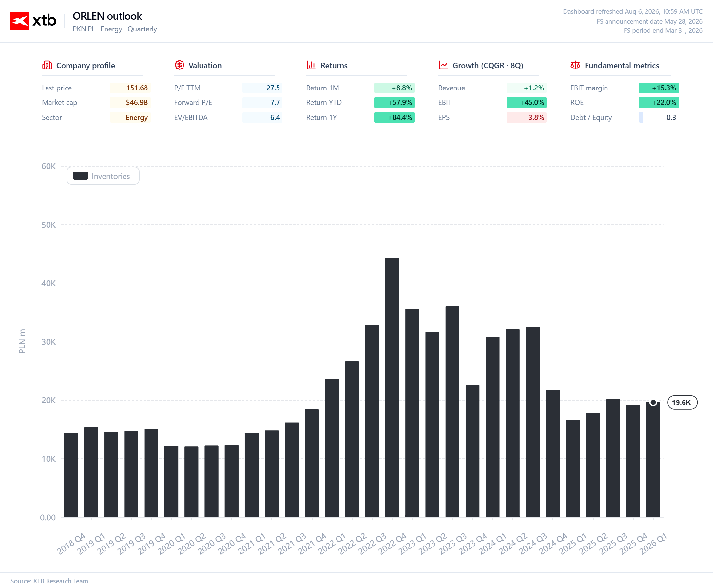
Task: Click the 'Forward P/E' row label
Action: pyautogui.click(x=193, y=102)
